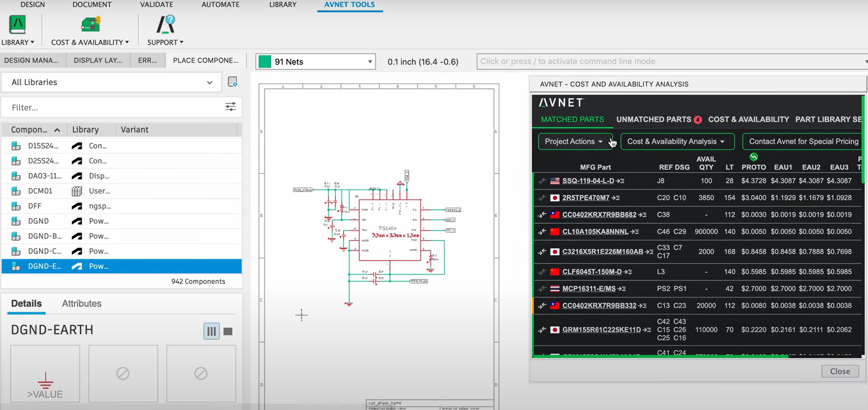
Task: Open the 2R5TPE470M7 part link
Action: pos(586,198)
